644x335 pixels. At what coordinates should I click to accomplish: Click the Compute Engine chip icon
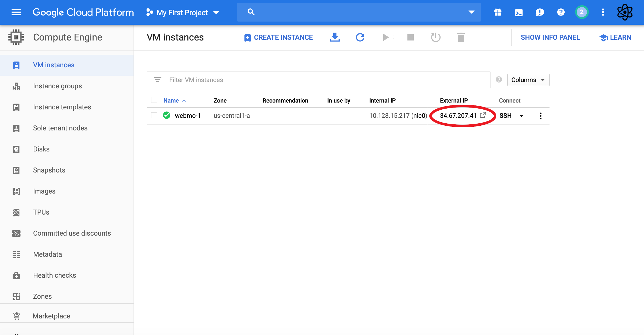point(16,37)
